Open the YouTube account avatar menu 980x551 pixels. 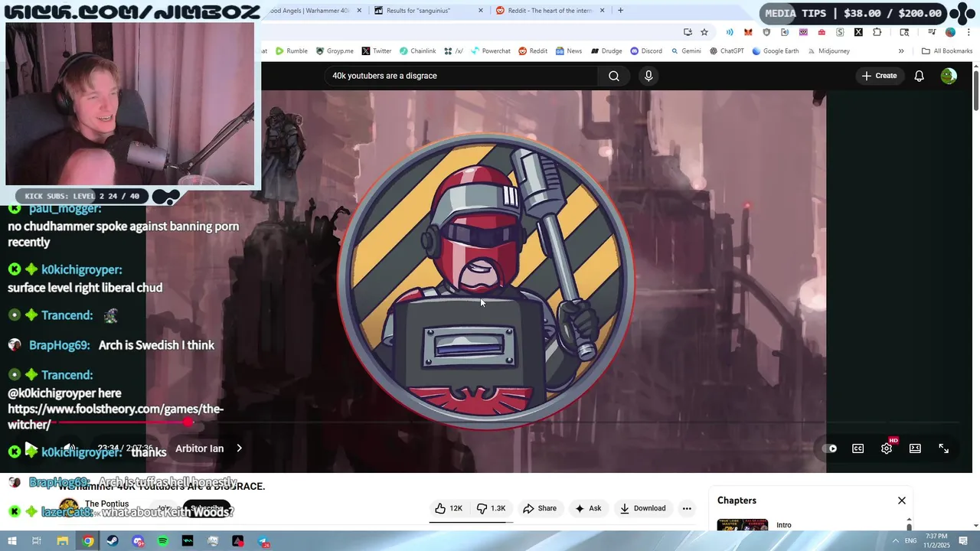click(949, 76)
